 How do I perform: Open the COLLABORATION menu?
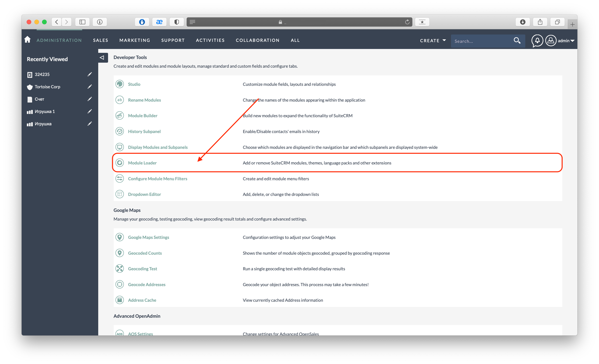pos(257,40)
